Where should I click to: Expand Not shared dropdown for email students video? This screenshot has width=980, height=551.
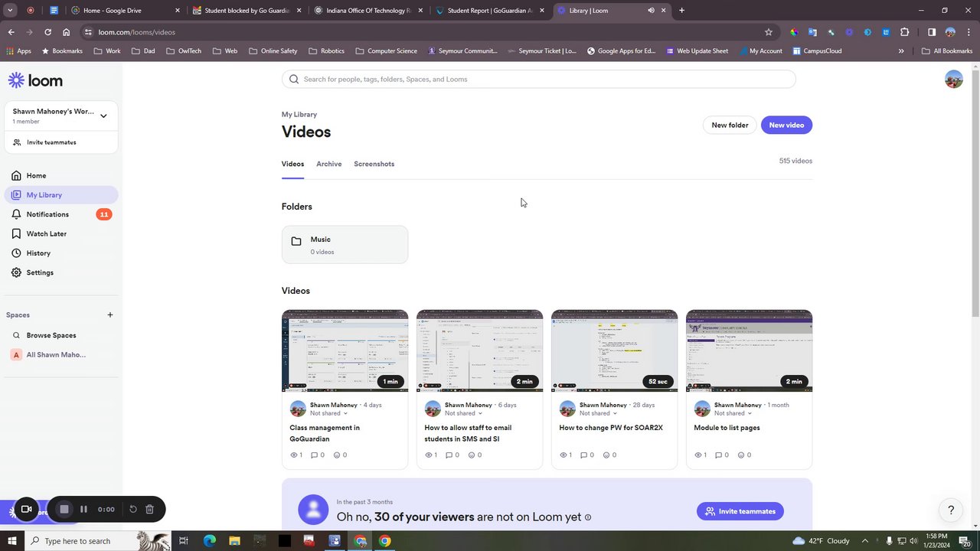(463, 413)
